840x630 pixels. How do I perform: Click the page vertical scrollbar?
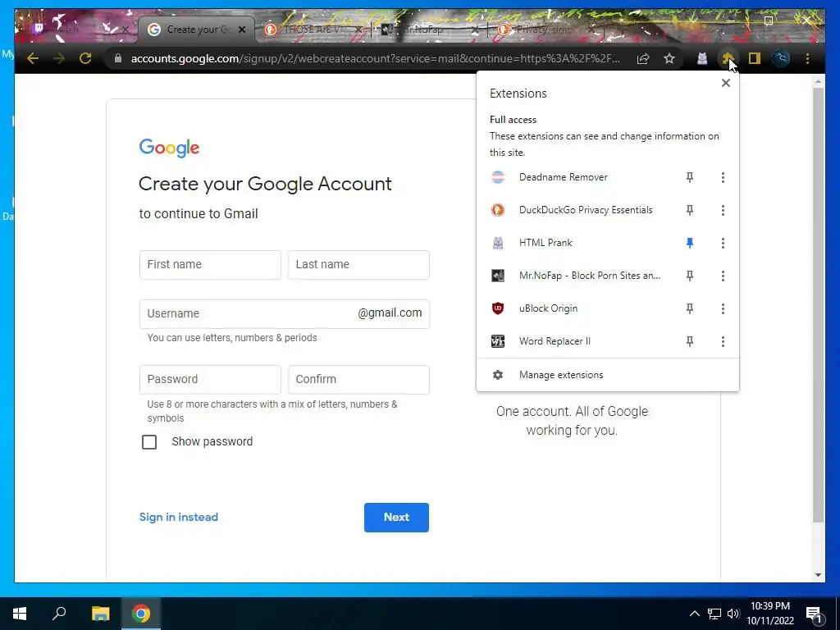point(818,305)
